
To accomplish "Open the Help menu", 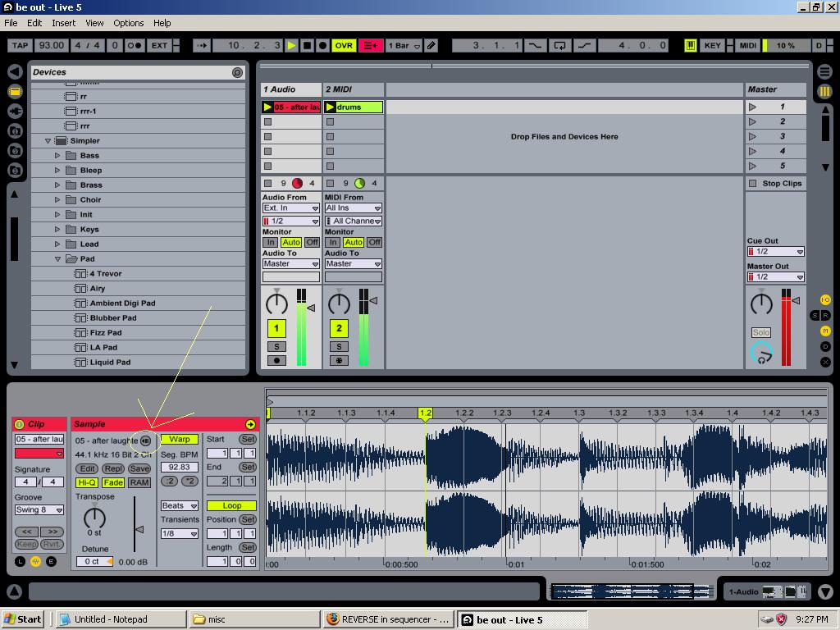I will 162,23.
